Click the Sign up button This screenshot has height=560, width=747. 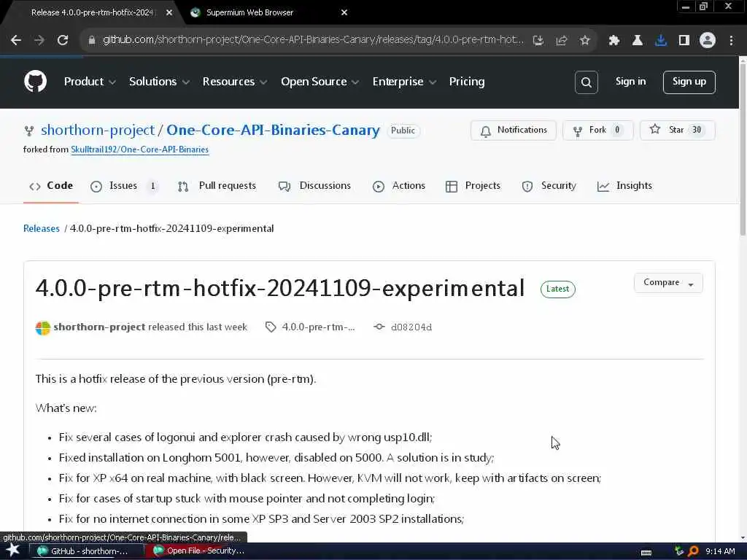pyautogui.click(x=689, y=82)
